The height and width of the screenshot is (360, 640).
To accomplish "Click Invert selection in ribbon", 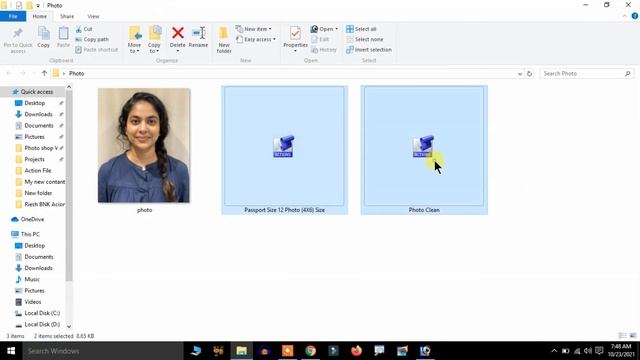I will coord(369,49).
